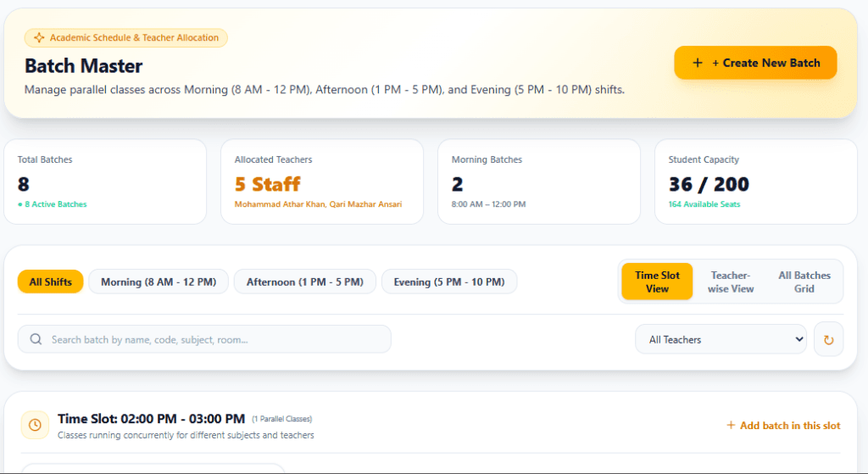This screenshot has width=868, height=474.
Task: Click the refresh icon button
Action: pos(829,339)
